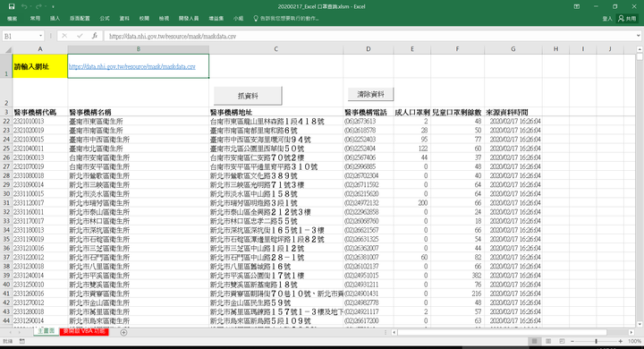Click inside the formula bar URL text
Image resolution: width=644 pixels, height=349 pixels.
(x=173, y=36)
